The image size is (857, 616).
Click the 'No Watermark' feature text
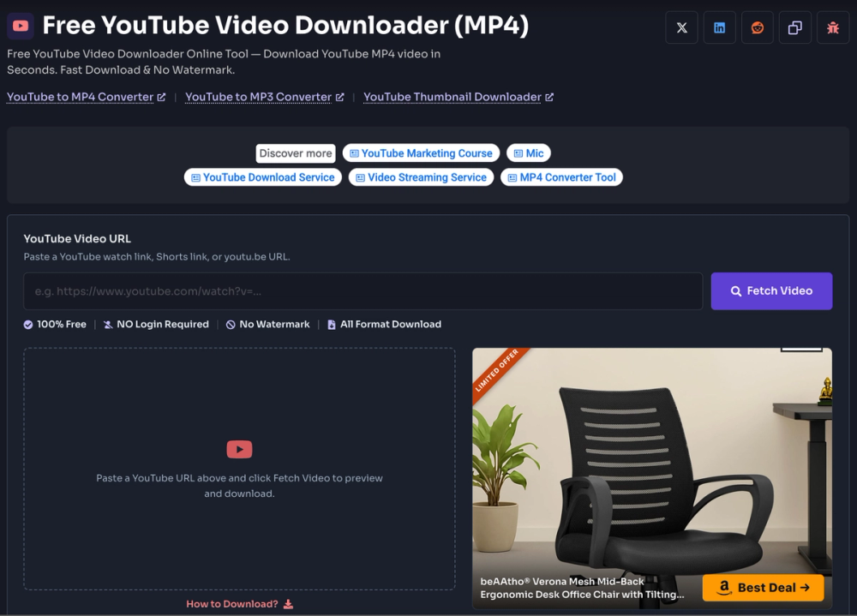[x=274, y=324]
